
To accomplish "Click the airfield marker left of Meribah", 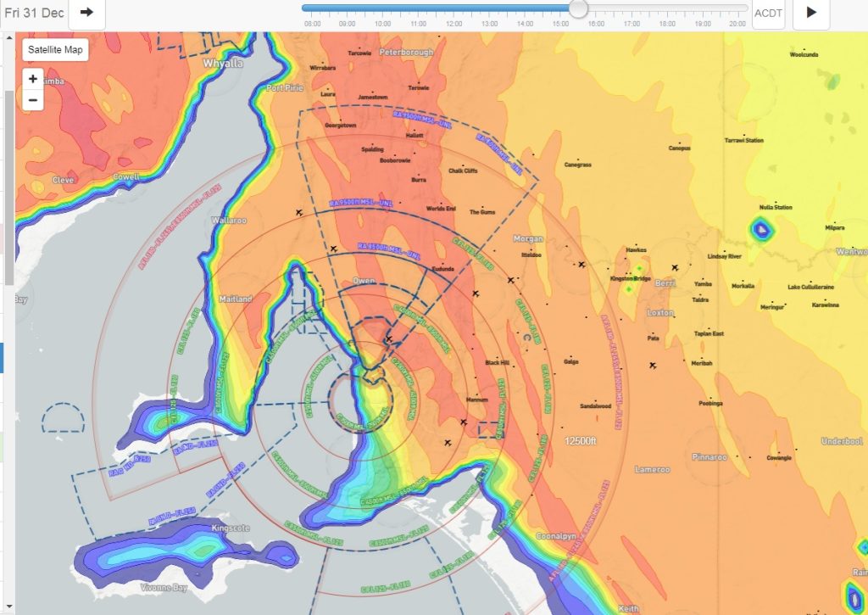I will point(653,365).
